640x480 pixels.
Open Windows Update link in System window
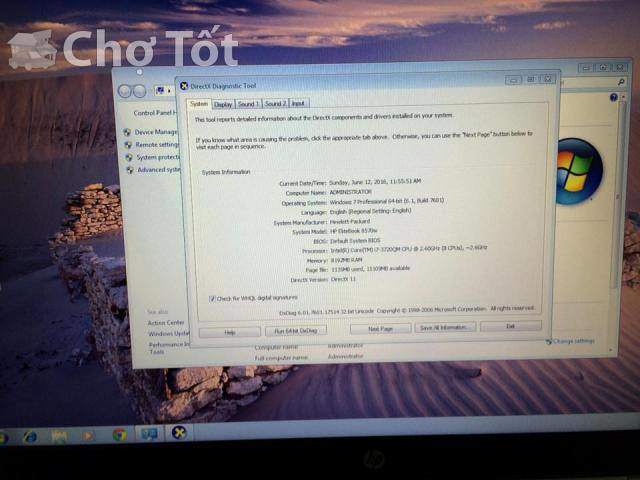tap(169, 334)
